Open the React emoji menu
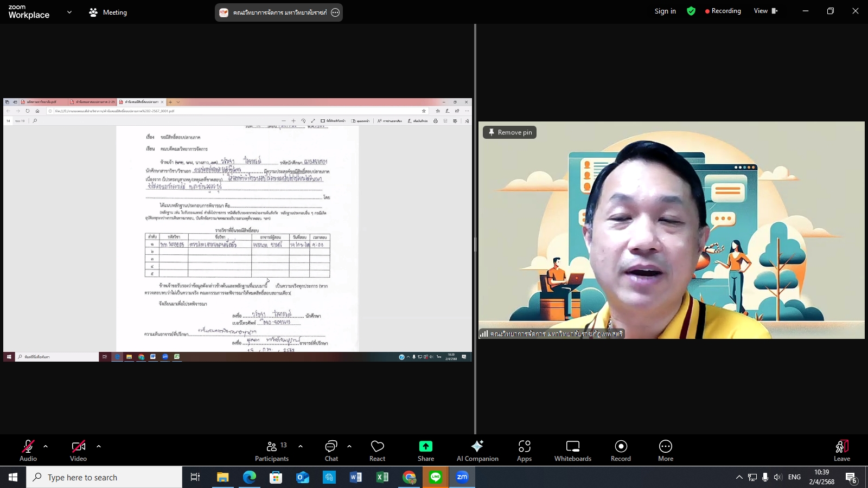The height and width of the screenshot is (488, 868). [377, 451]
